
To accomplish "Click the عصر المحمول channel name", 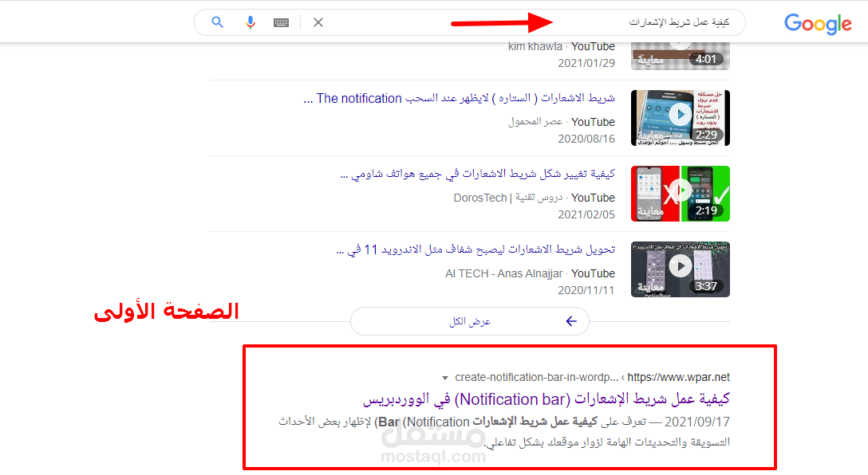I will click(x=535, y=122).
